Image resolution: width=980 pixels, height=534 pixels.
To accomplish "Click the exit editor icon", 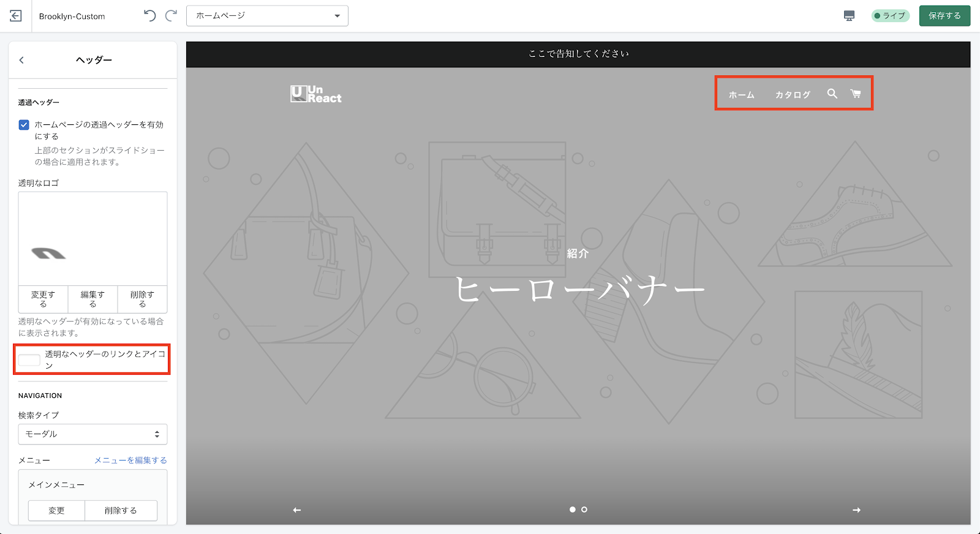I will click(16, 16).
